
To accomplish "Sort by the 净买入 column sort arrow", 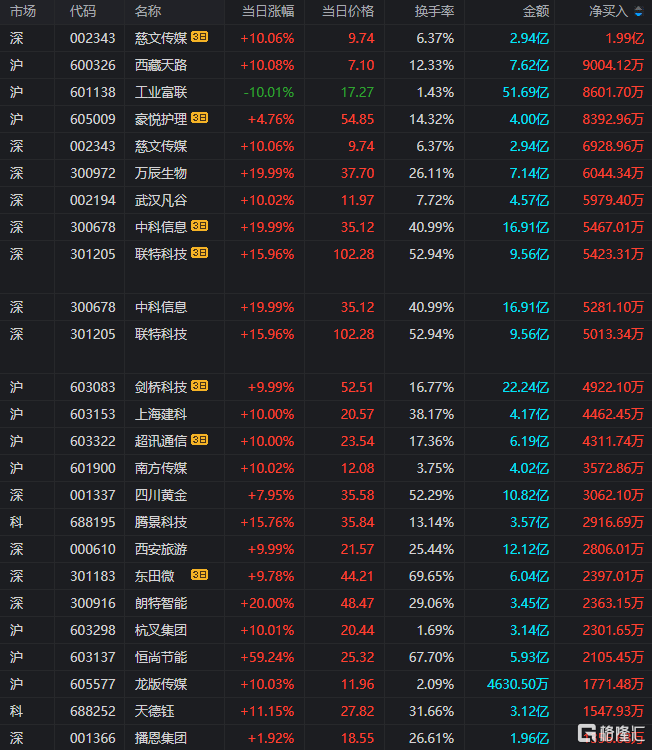I will pyautogui.click(x=638, y=11).
